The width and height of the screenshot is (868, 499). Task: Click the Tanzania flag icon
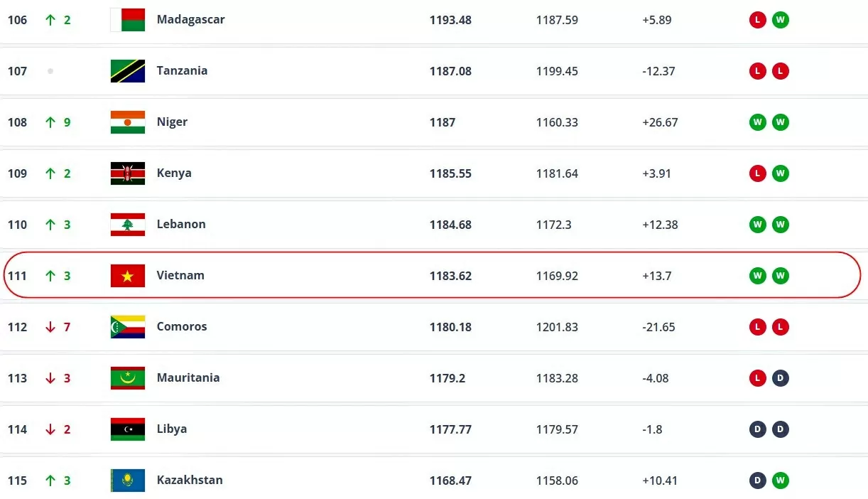click(128, 71)
